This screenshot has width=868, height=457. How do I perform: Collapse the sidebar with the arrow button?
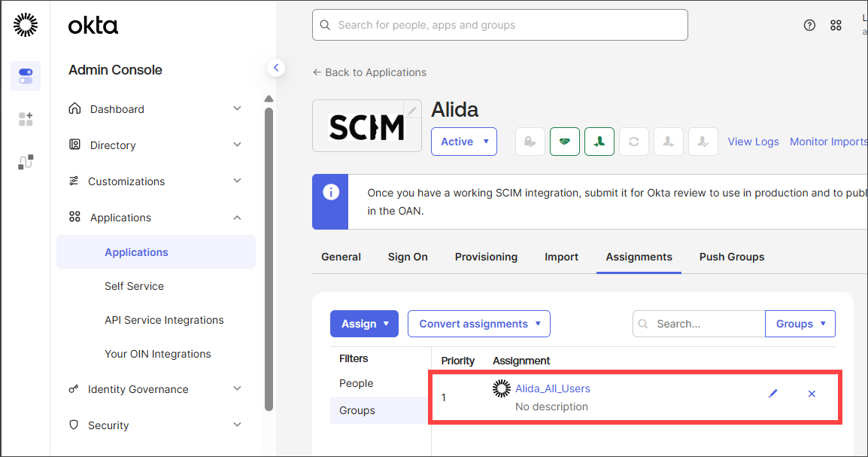pos(276,68)
